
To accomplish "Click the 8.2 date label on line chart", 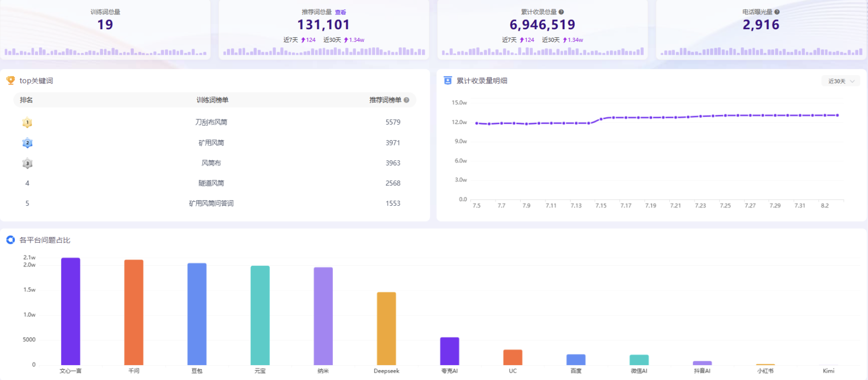I will tap(824, 205).
